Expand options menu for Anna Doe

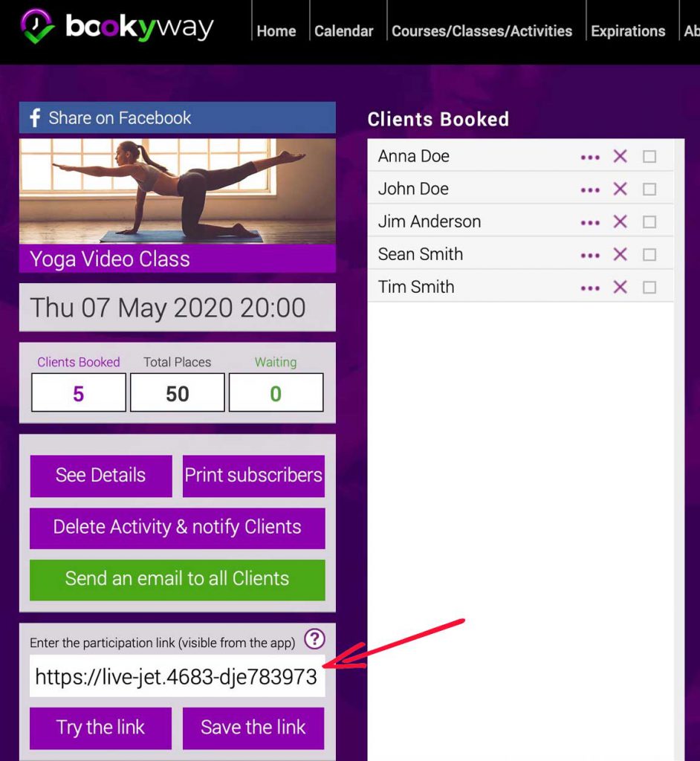(x=590, y=157)
